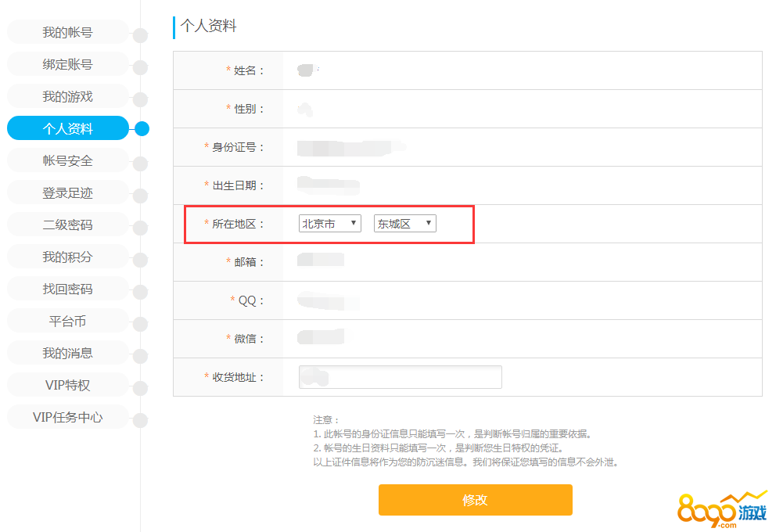Go to 我的游戏 section
This screenshot has width=776, height=532.
tap(67, 96)
